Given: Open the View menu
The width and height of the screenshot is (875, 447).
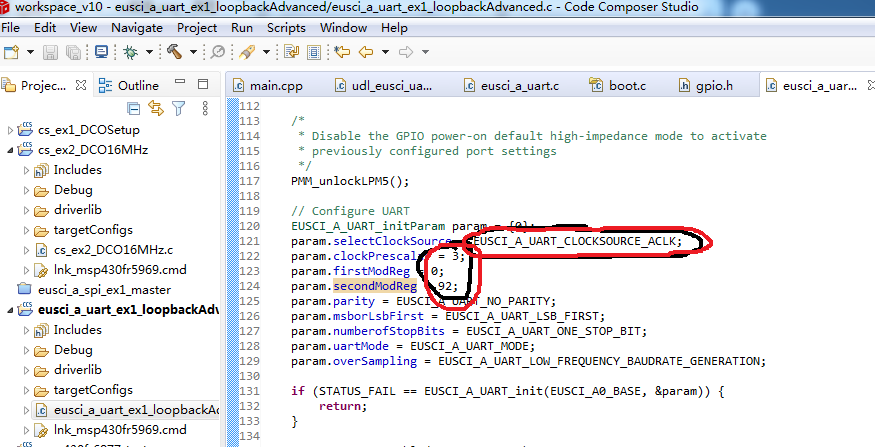Looking at the screenshot, I should [83, 27].
